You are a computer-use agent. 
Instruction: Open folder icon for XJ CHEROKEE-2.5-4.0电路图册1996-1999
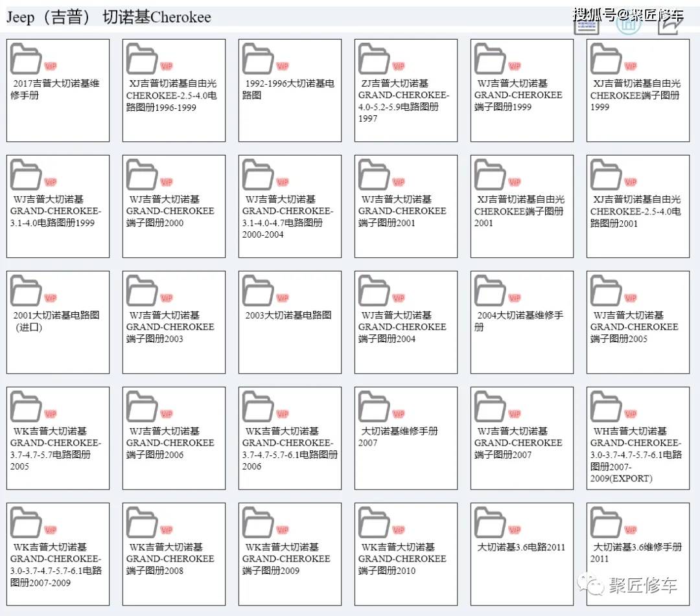tap(142, 58)
